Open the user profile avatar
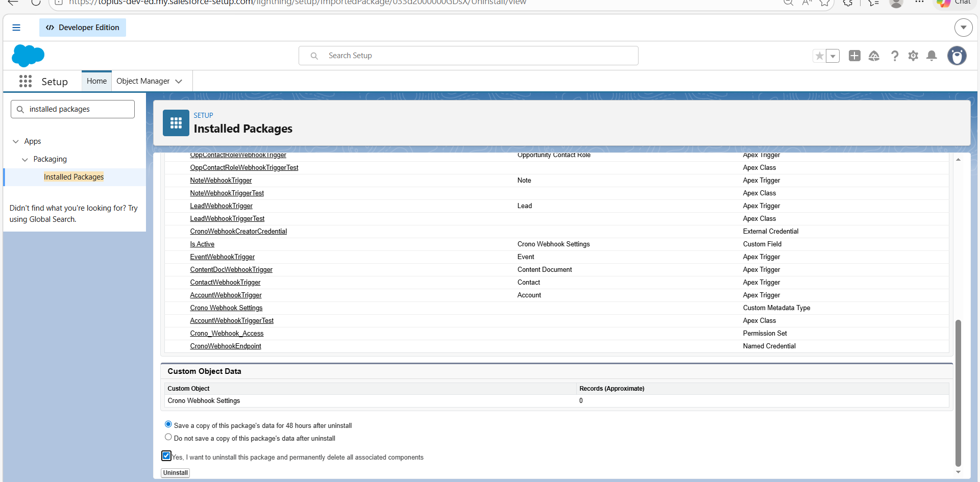This screenshot has height=482, width=980. [957, 56]
